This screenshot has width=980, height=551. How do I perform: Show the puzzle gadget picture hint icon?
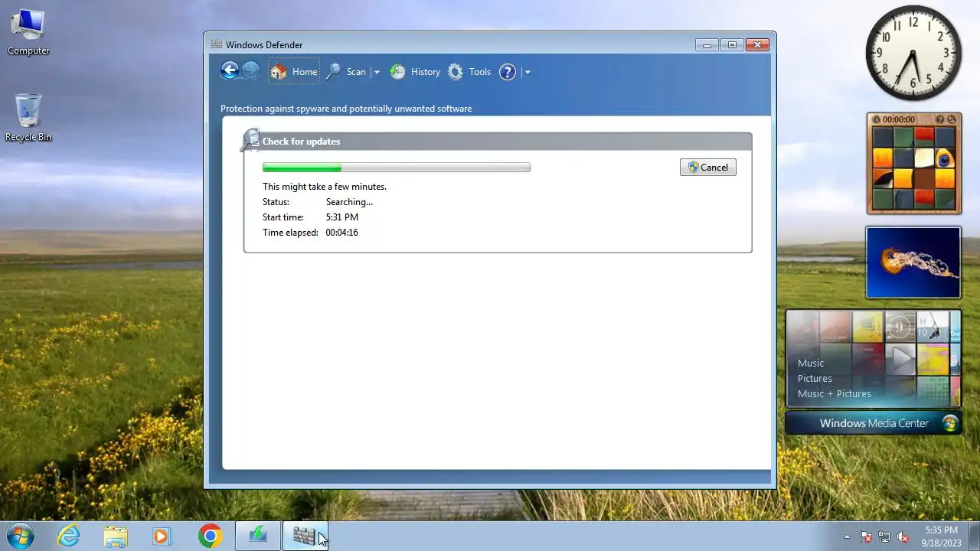click(941, 119)
